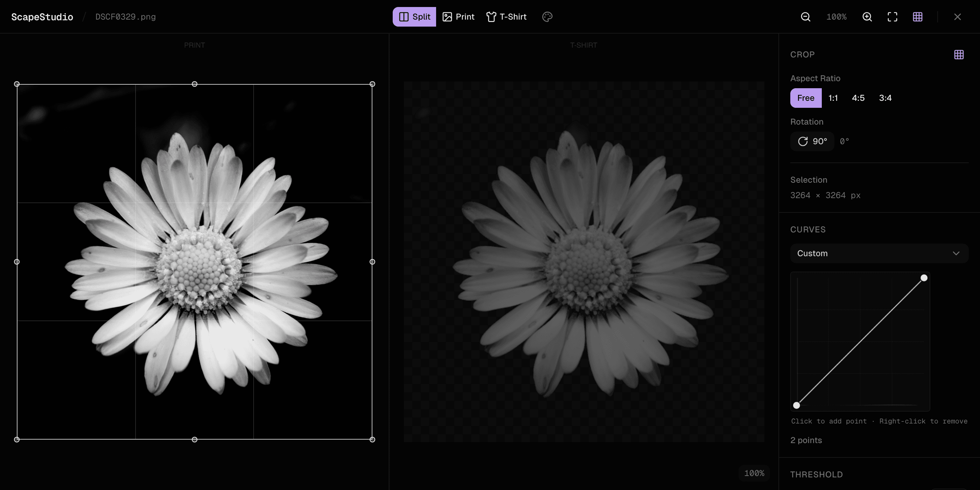Choose the 3:4 aspect ratio
The height and width of the screenshot is (490, 980).
[x=885, y=98]
